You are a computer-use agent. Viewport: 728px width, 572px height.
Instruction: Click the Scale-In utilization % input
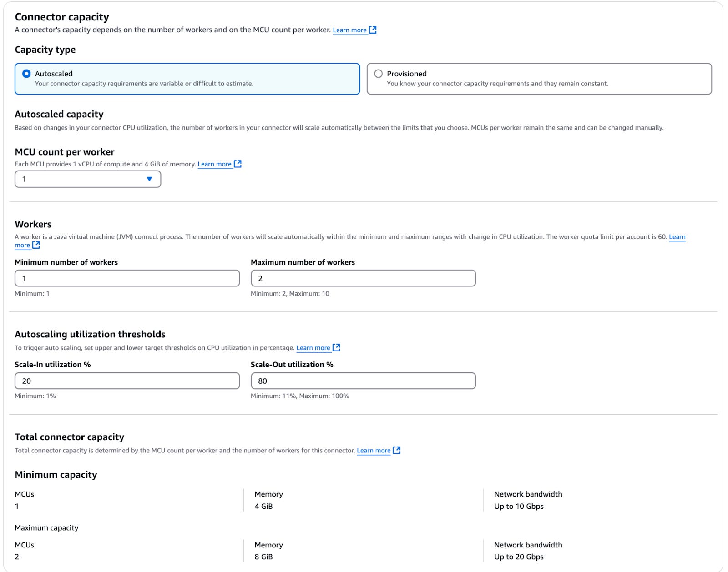(127, 381)
